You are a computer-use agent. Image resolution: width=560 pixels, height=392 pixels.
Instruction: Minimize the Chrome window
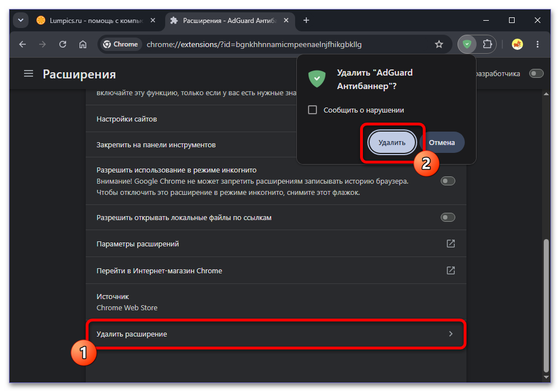(x=486, y=20)
